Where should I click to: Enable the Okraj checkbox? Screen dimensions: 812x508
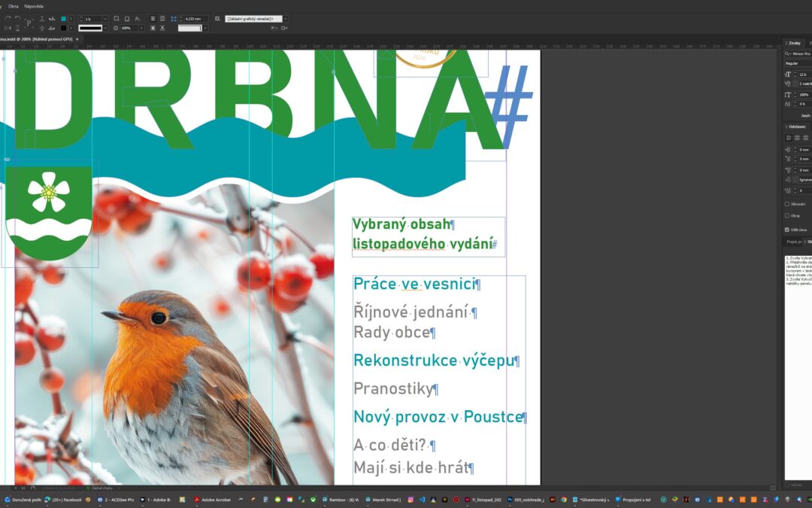click(787, 215)
